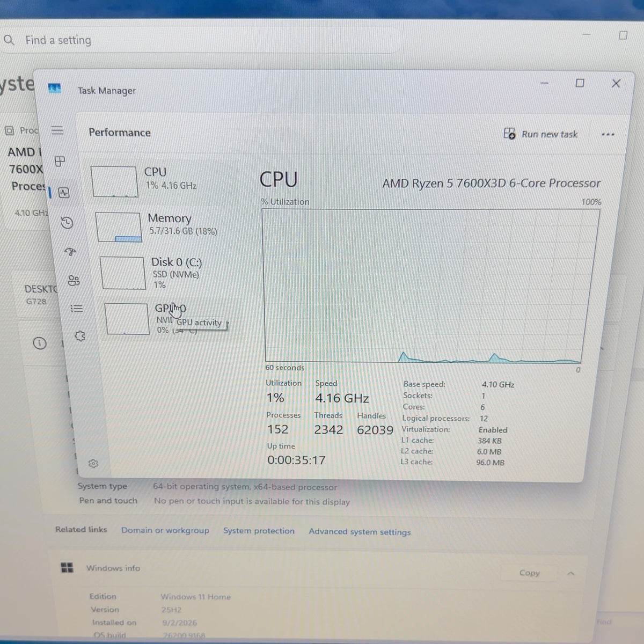Open System protection link in Settings
Image resolution: width=644 pixels, height=644 pixels.
point(259,531)
